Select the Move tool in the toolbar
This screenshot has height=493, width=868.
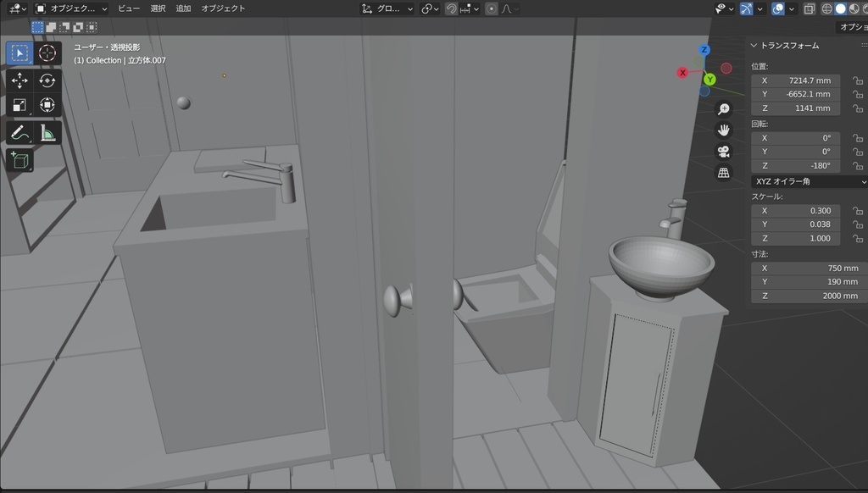(x=19, y=80)
